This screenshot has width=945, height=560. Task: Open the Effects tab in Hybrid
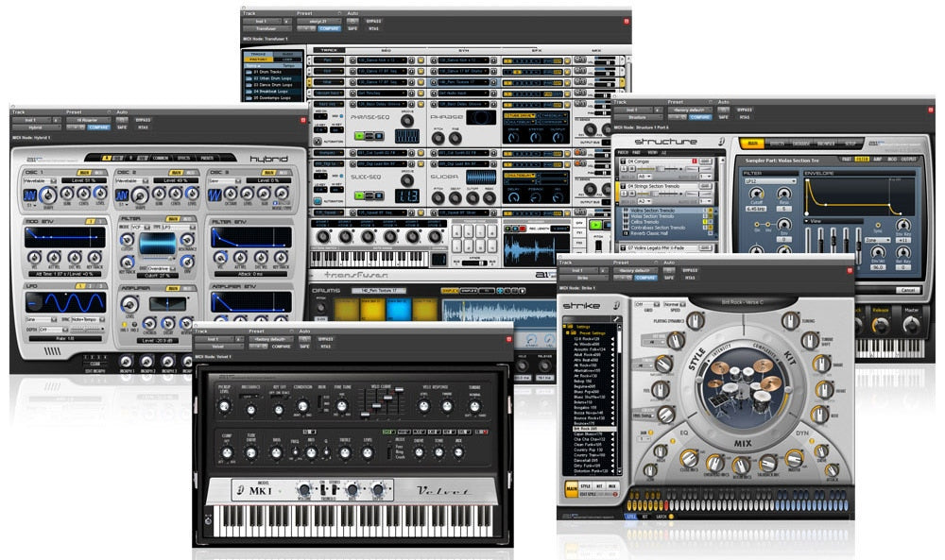pos(184,158)
